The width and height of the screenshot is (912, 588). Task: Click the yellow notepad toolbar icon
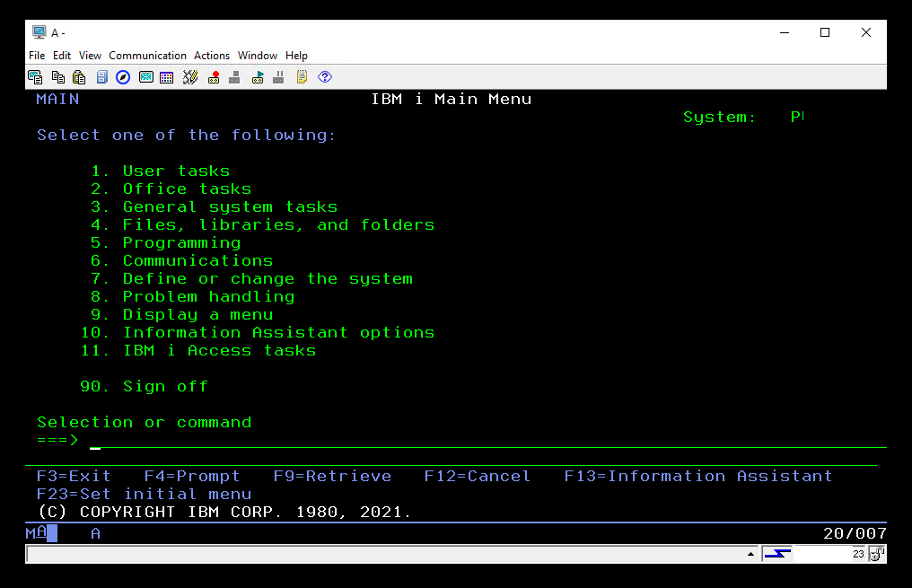tap(302, 77)
